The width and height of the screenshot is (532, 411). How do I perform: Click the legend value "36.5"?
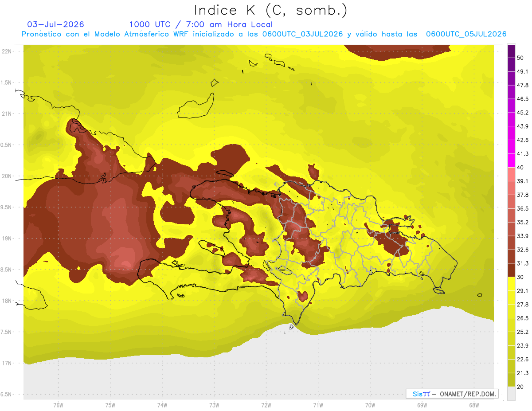coord(523,209)
